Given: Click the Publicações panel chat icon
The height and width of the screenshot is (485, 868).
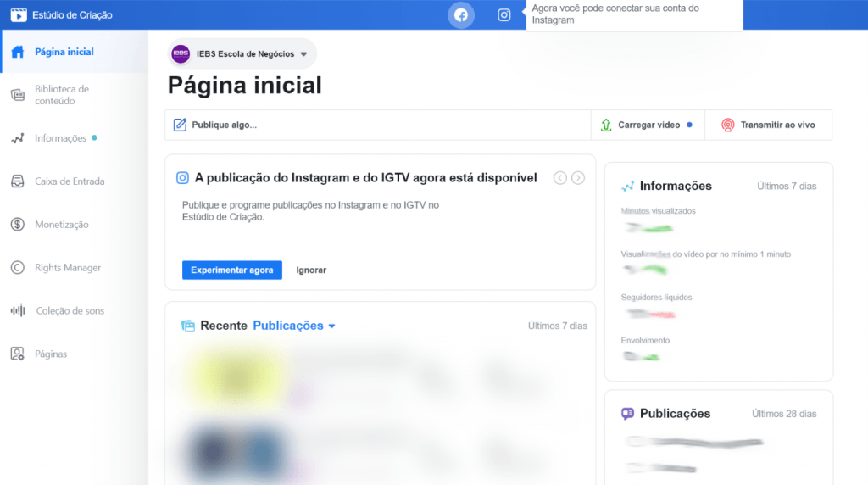Looking at the screenshot, I should 627,414.
